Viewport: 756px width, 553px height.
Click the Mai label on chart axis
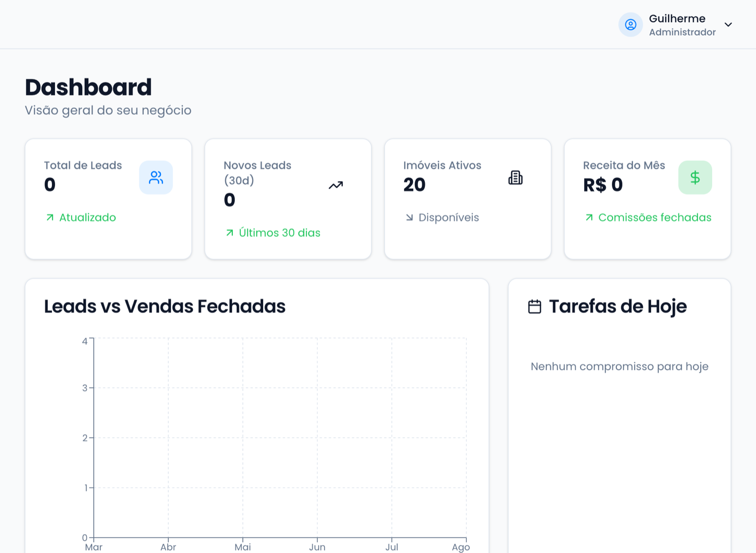(x=242, y=547)
